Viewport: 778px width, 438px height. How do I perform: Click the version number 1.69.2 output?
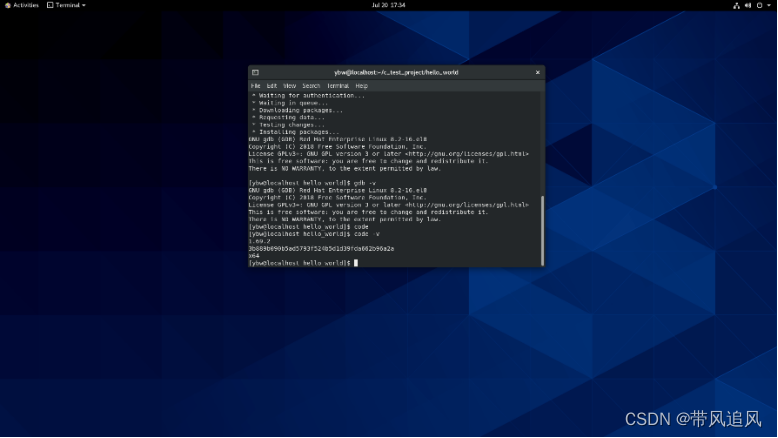click(259, 242)
